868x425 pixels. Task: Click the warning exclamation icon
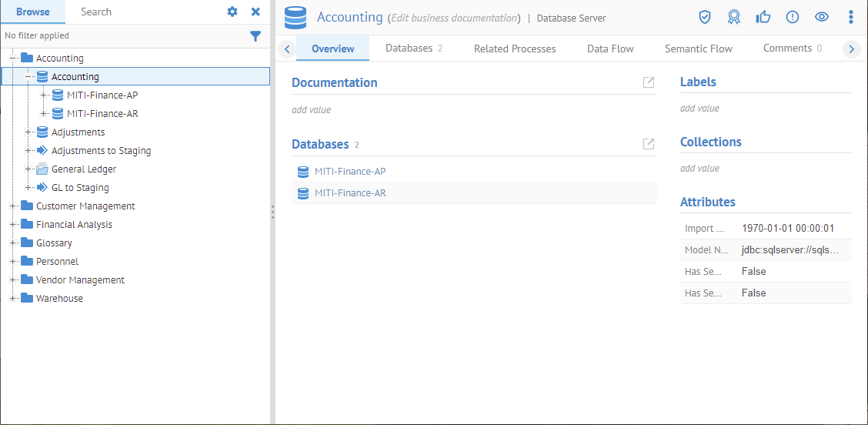point(792,18)
